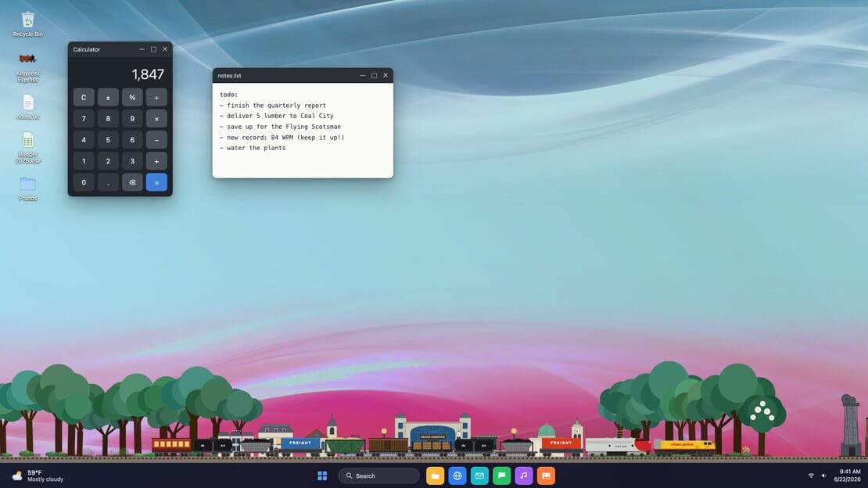The width and height of the screenshot is (868, 488).
Task: Tap the 5 key in Calculator
Action: pos(108,140)
